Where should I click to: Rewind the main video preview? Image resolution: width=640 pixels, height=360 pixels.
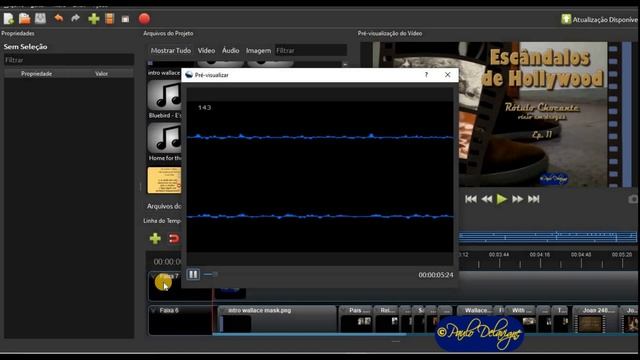coord(487,199)
